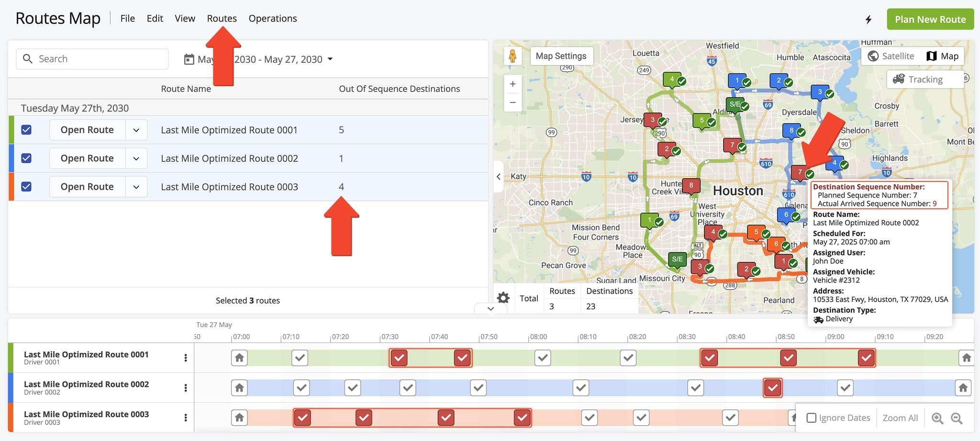Uncheck Last Mile Optimized Route 0003 checkbox
This screenshot has width=980, height=441.
pyautogui.click(x=26, y=187)
